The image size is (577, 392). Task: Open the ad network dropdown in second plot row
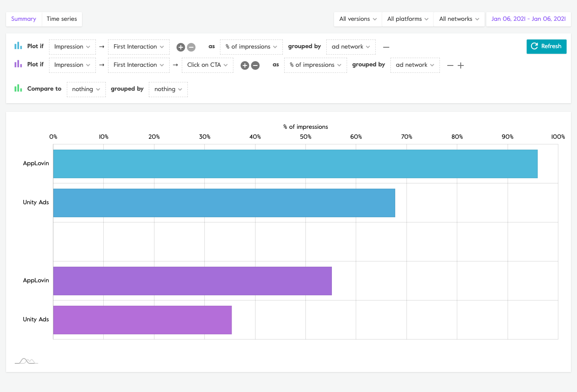415,65
